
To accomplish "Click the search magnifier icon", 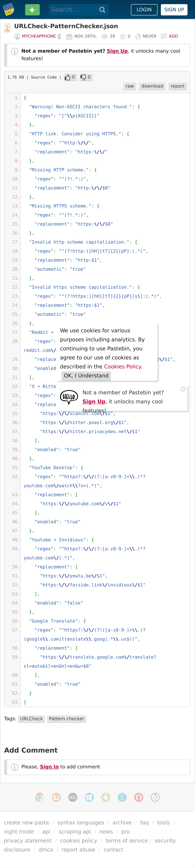I will tap(102, 10).
